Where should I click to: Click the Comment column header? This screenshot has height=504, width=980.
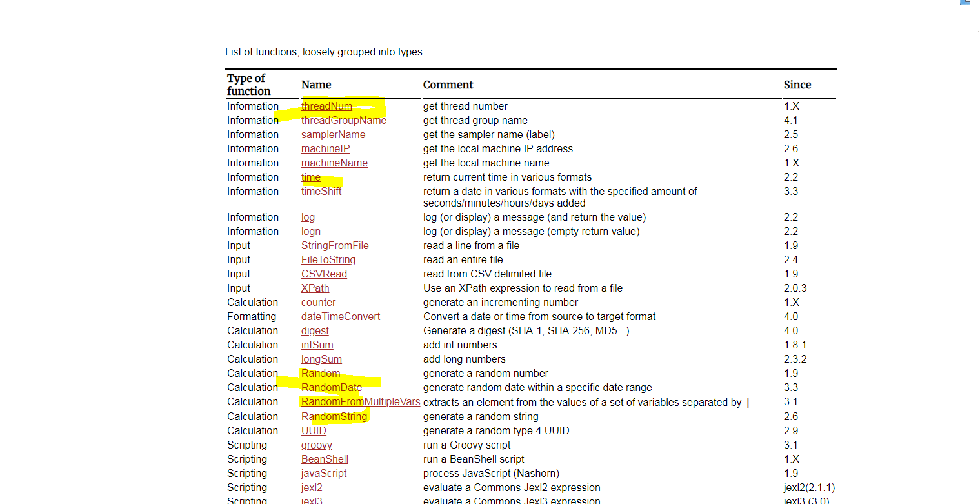pyautogui.click(x=448, y=85)
